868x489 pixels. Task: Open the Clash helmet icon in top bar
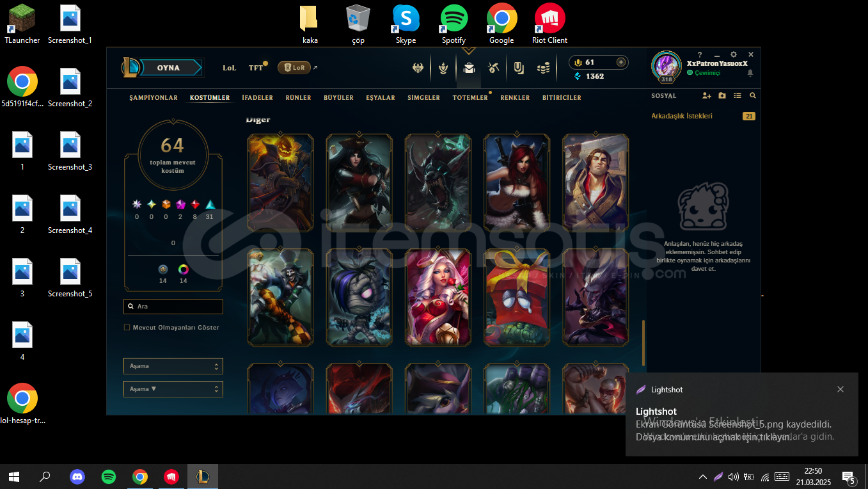click(x=419, y=67)
